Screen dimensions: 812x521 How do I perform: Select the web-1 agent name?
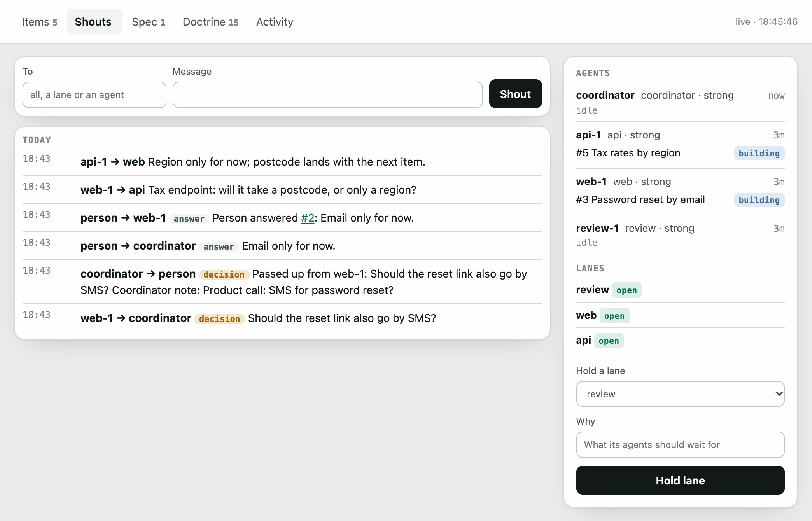coord(591,182)
